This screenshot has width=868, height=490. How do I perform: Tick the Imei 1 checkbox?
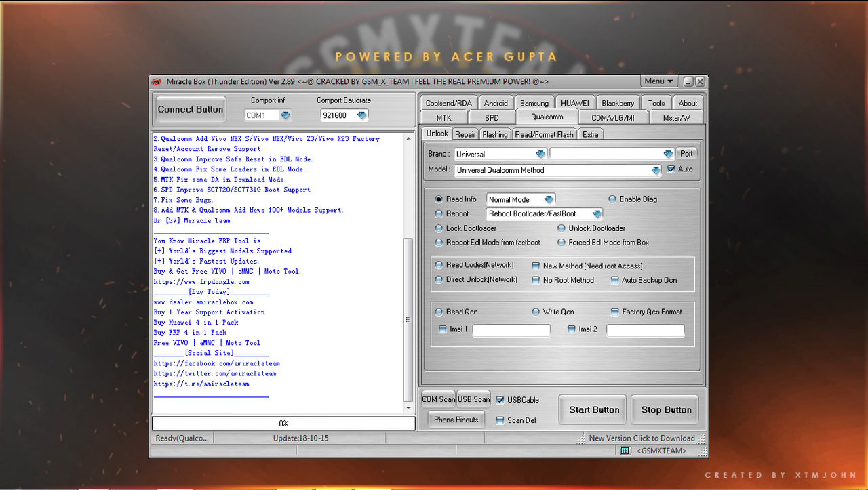[x=443, y=329]
